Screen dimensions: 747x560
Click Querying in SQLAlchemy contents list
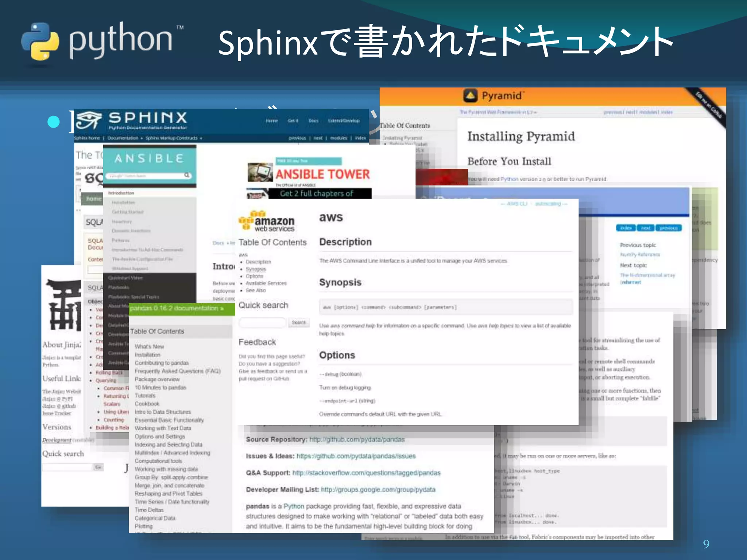tap(106, 381)
